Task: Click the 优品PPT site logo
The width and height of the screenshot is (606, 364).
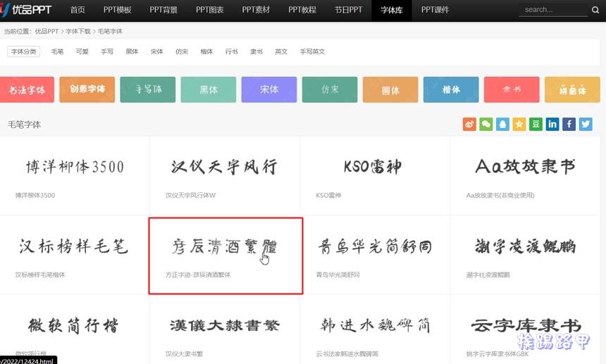Action: [26, 10]
